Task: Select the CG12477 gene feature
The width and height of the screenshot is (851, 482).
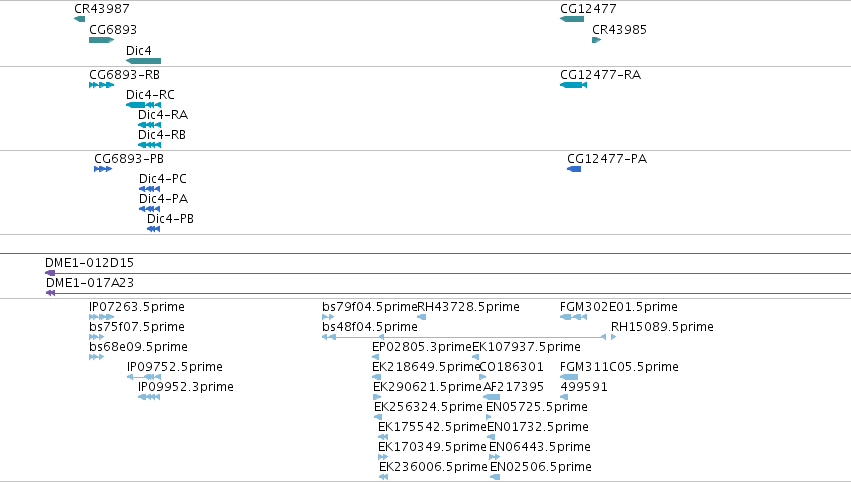Action: 572,19
